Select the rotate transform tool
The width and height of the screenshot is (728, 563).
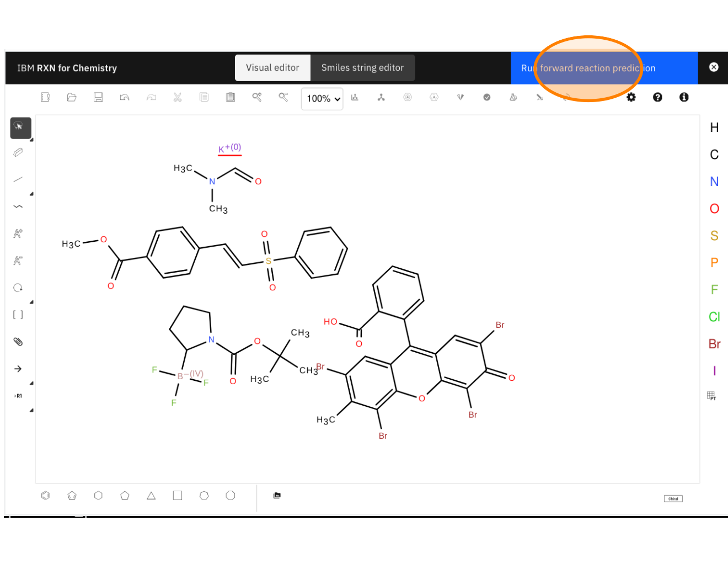(x=18, y=288)
